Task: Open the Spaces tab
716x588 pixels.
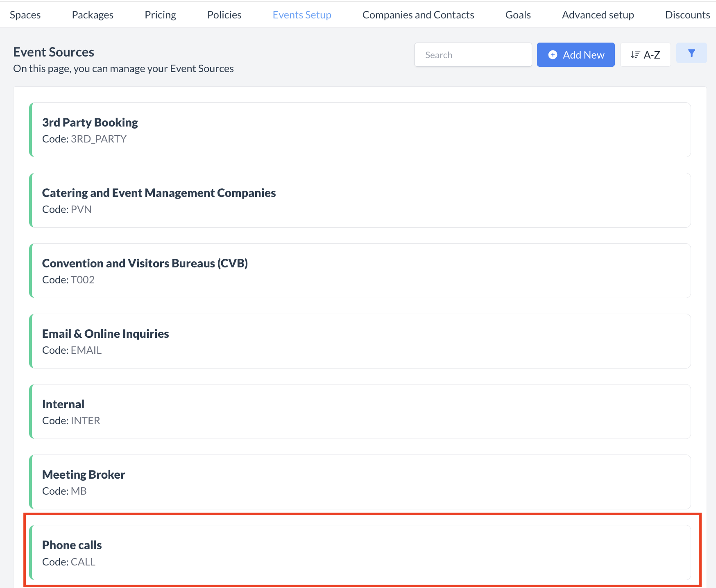Action: point(25,15)
